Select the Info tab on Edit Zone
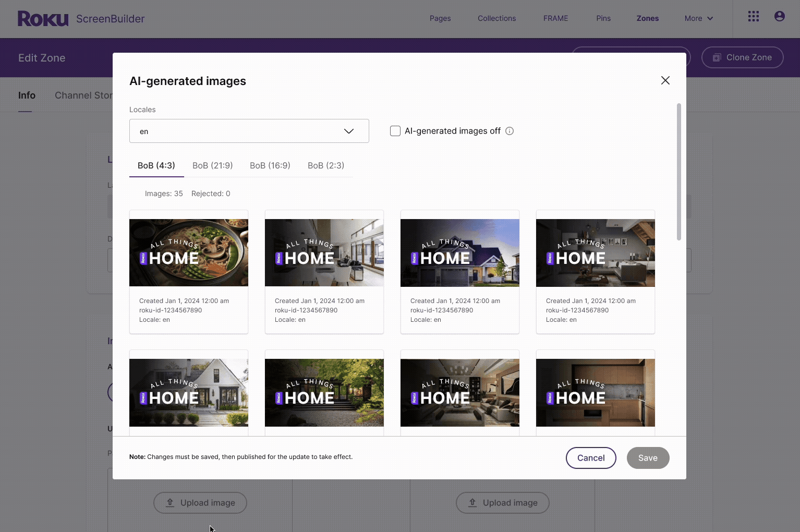800x532 pixels. click(27, 95)
